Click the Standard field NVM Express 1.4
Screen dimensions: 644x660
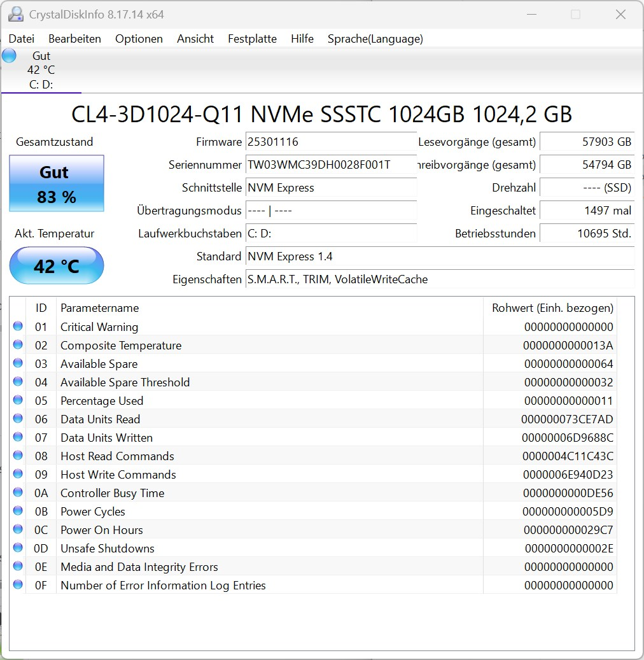(x=440, y=256)
